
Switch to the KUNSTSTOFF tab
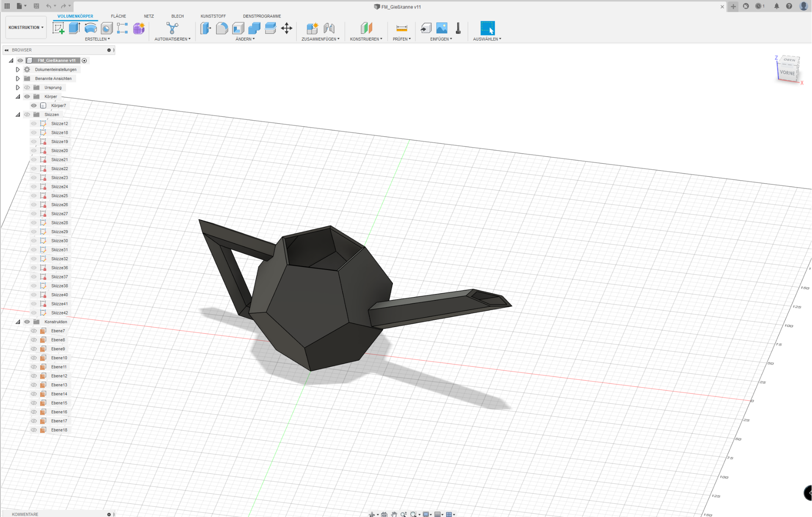213,16
